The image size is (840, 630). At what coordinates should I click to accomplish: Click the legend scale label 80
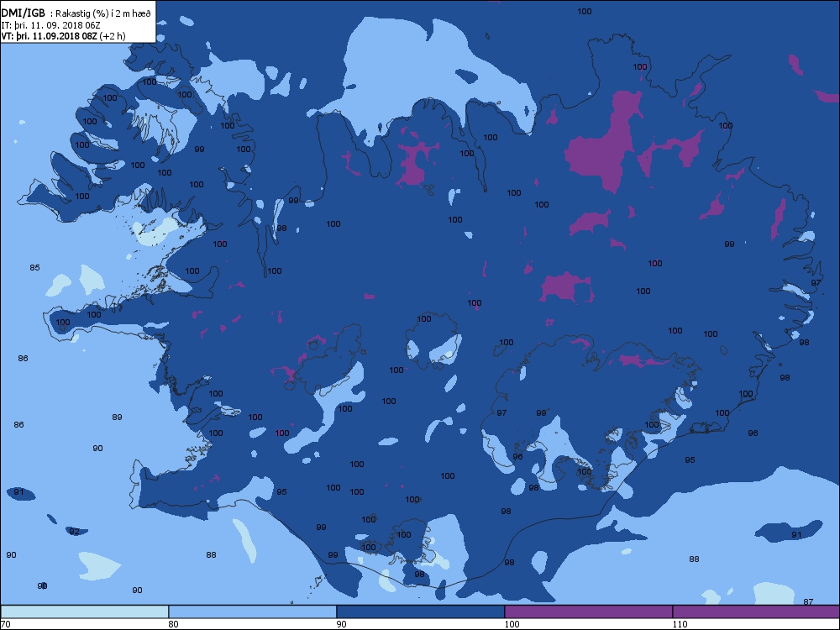[173, 624]
